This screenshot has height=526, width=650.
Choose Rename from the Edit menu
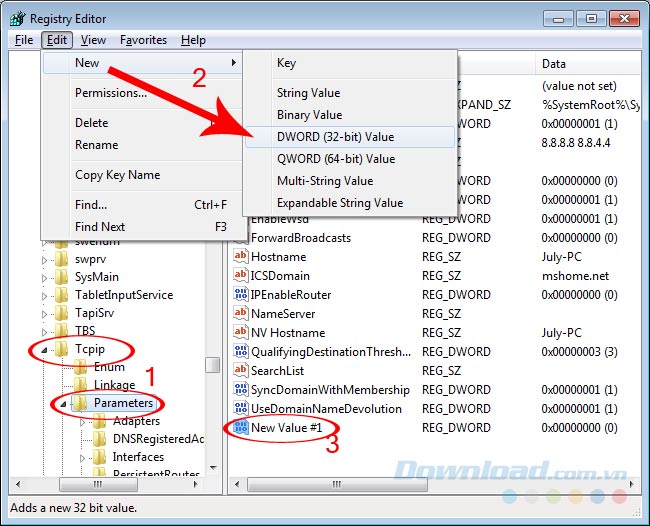(142, 145)
